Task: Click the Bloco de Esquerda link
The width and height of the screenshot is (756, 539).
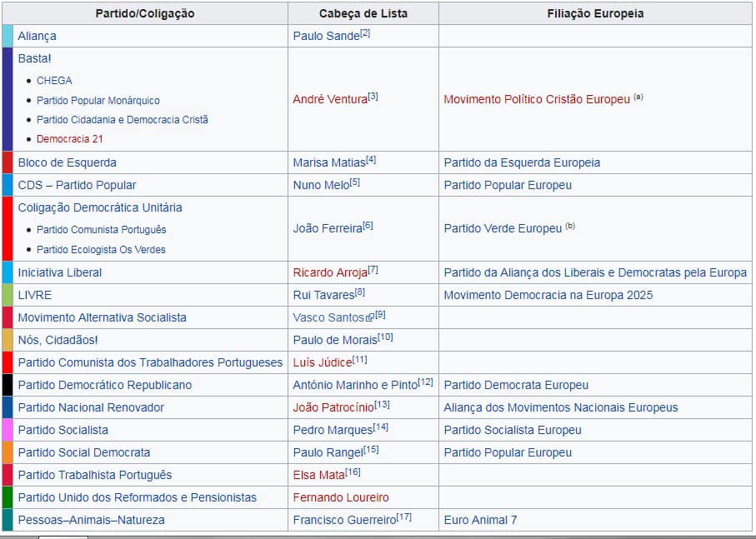Action: (x=67, y=162)
